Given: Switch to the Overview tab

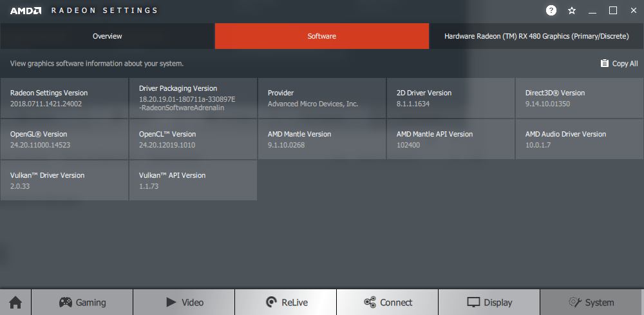Looking at the screenshot, I should [x=107, y=36].
